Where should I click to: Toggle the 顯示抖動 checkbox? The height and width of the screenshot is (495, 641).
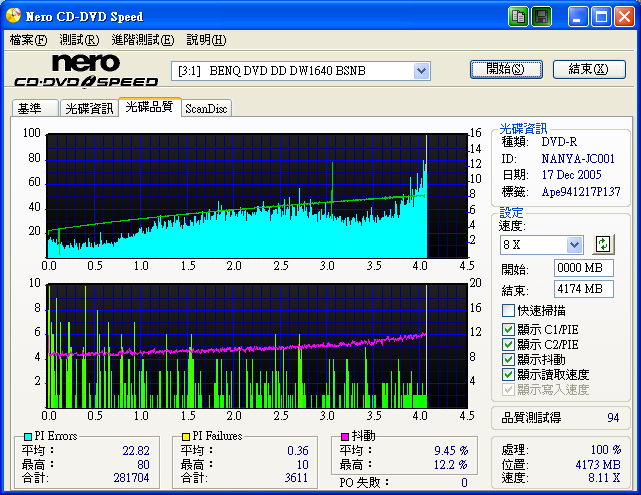[x=508, y=359]
